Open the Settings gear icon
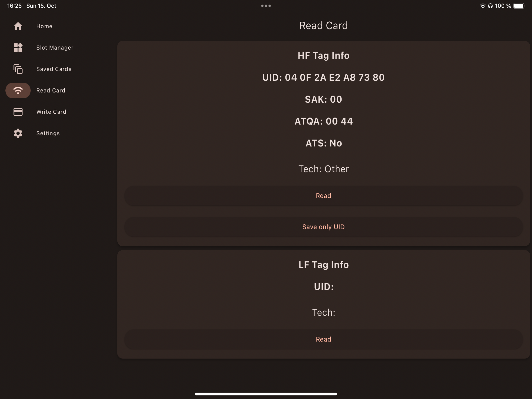Image resolution: width=532 pixels, height=399 pixels. click(x=18, y=133)
